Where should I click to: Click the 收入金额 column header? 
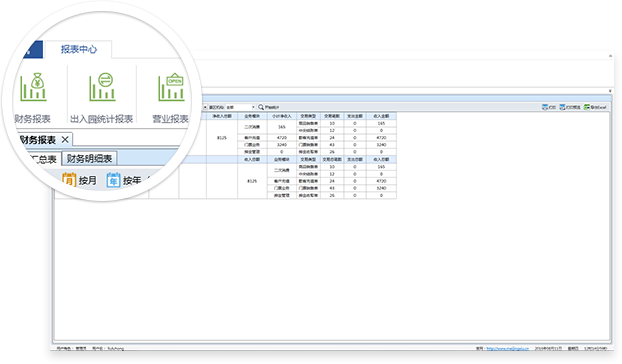tap(381, 116)
